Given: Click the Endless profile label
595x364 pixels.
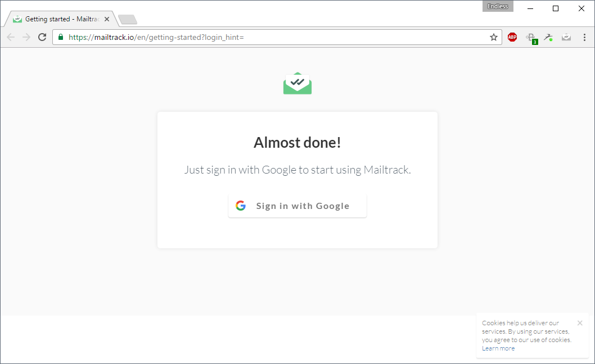Looking at the screenshot, I should (x=498, y=6).
